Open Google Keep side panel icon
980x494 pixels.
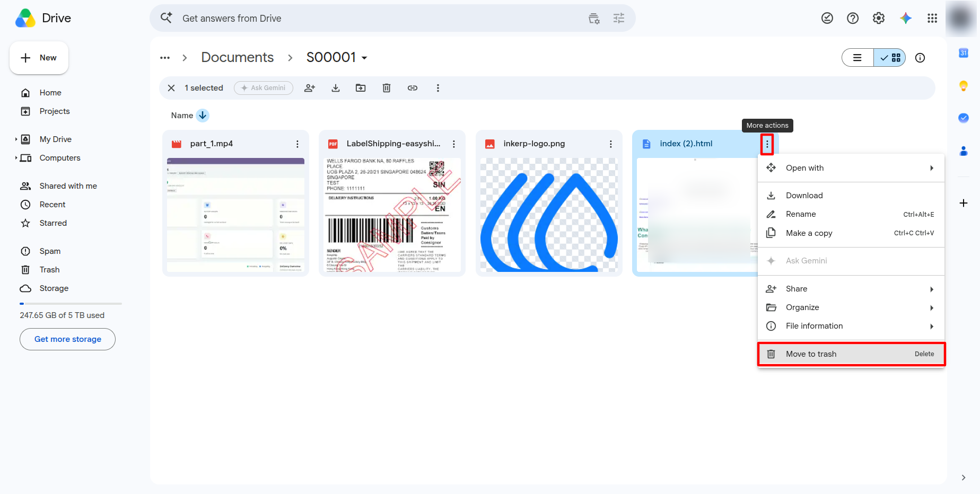coord(964,86)
